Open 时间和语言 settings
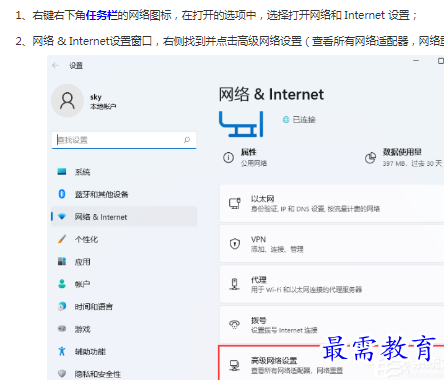The width and height of the screenshot is (444, 380). click(x=124, y=307)
